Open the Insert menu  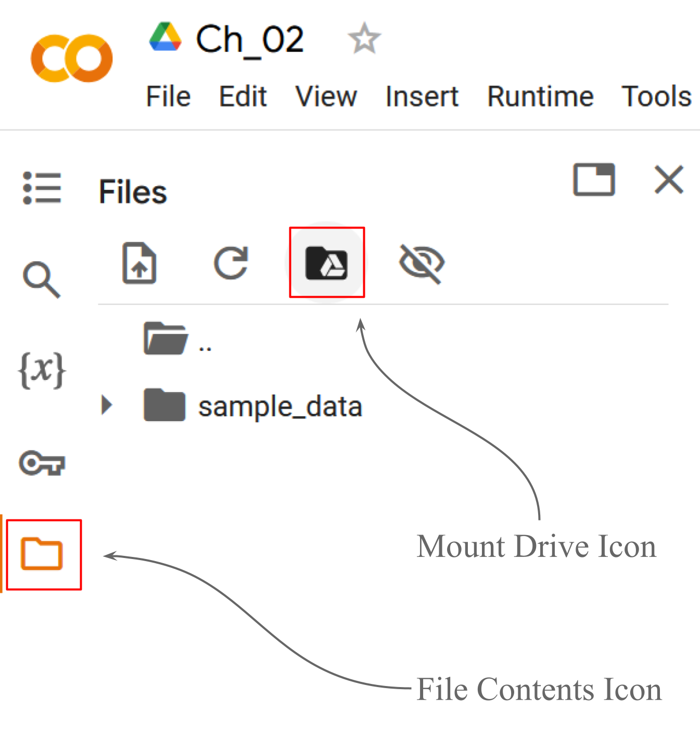pyautogui.click(x=422, y=96)
